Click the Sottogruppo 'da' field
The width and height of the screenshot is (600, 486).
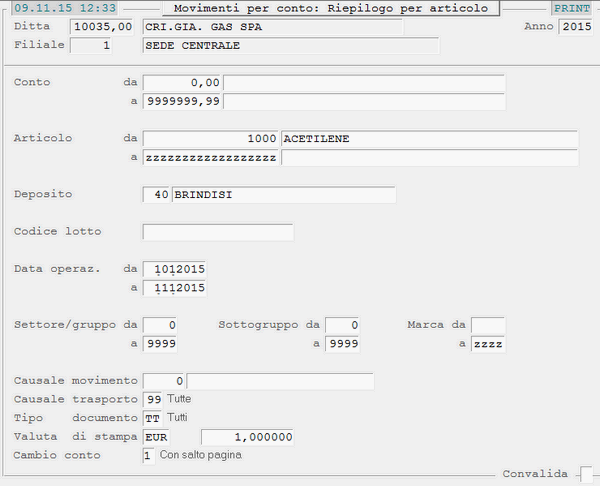pyautogui.click(x=343, y=325)
